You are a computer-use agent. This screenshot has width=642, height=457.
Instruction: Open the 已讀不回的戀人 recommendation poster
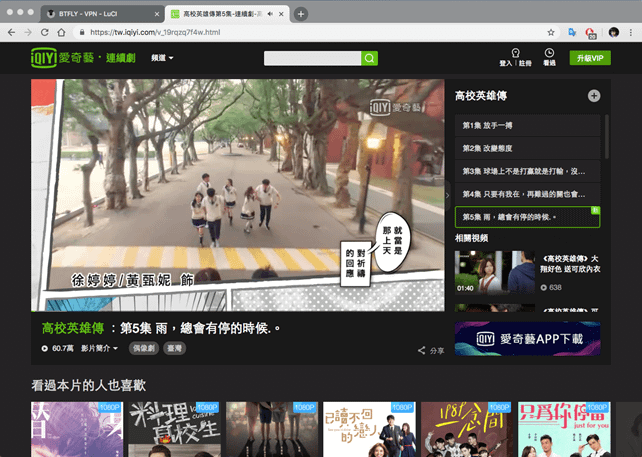click(x=369, y=429)
